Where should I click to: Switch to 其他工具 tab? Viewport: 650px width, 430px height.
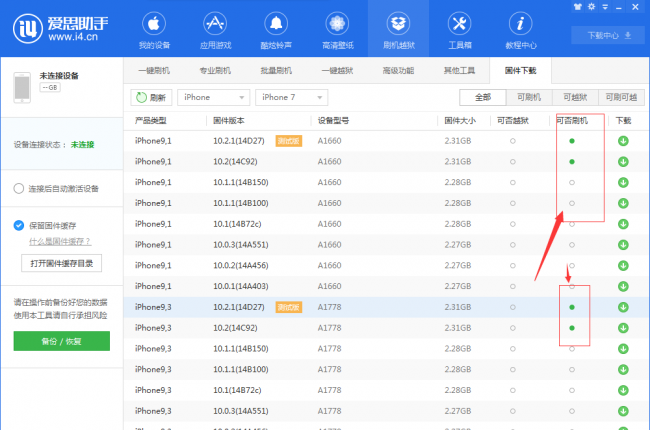[459, 70]
